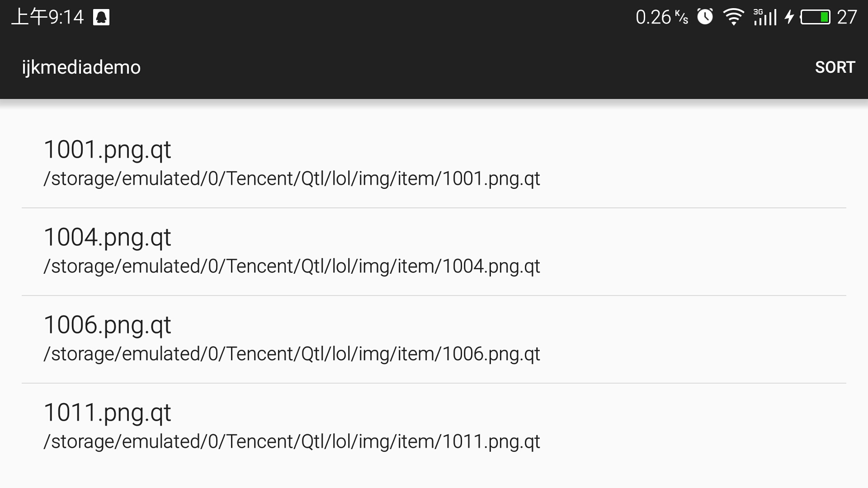Image resolution: width=868 pixels, height=488 pixels.
Task: Tap the 上午9:14 clock in status bar
Action: [47, 17]
